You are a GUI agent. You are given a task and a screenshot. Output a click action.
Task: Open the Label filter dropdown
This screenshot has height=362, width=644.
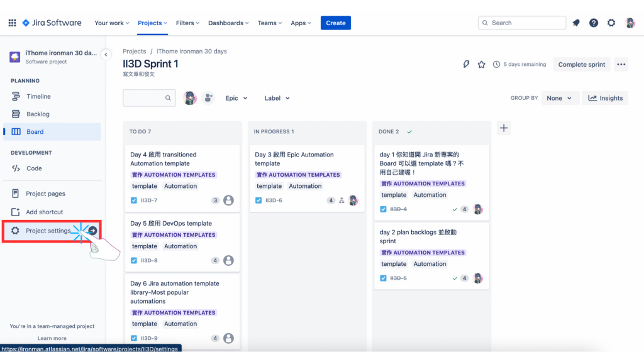click(x=277, y=98)
